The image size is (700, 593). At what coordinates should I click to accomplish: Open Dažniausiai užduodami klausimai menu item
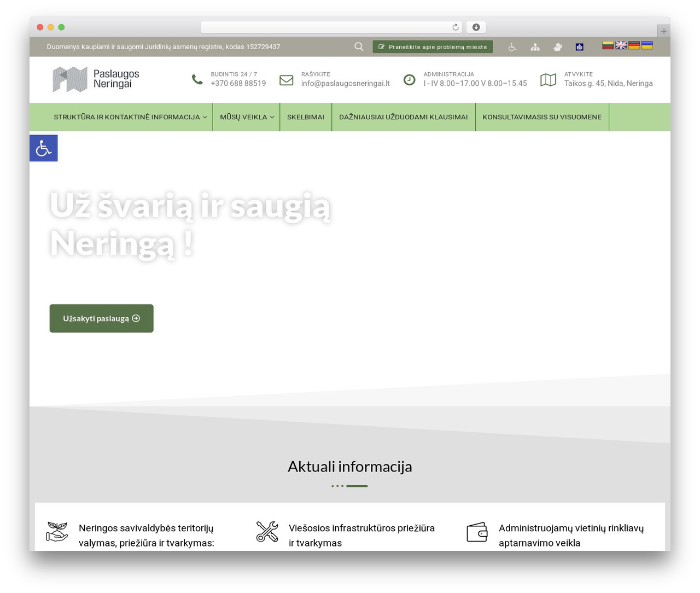coord(404,117)
